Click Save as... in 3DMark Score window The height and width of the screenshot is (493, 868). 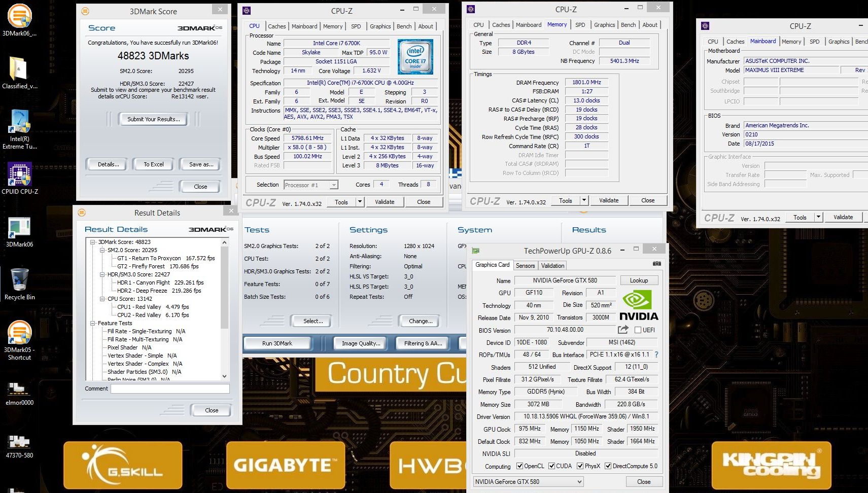201,164
